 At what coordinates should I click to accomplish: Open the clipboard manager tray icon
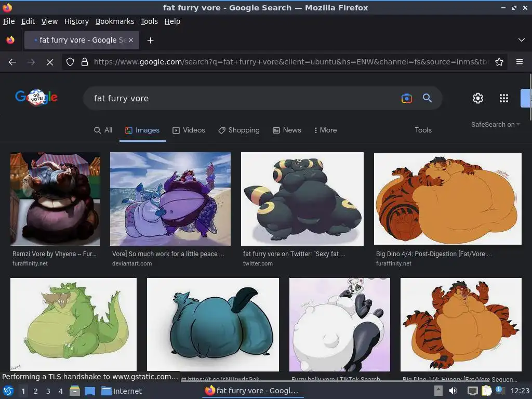pos(486,391)
